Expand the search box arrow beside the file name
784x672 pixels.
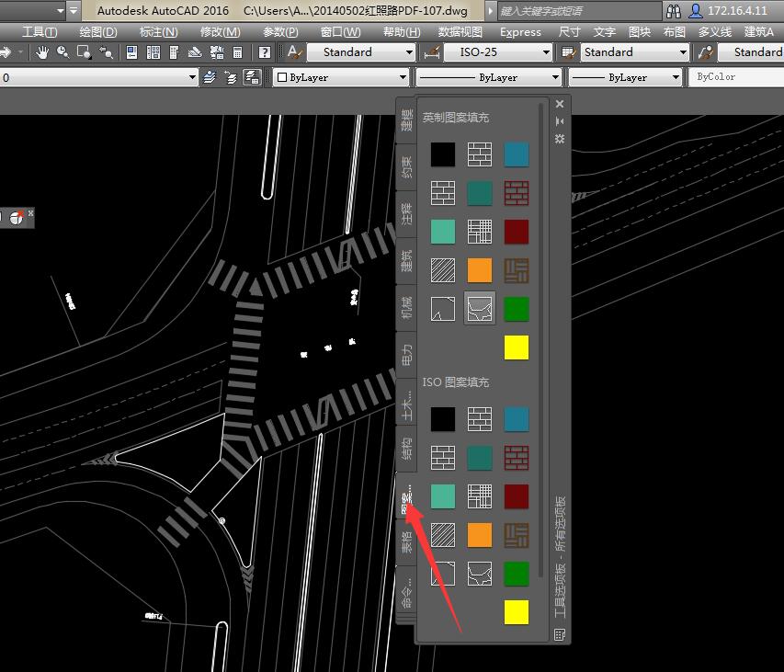point(490,10)
